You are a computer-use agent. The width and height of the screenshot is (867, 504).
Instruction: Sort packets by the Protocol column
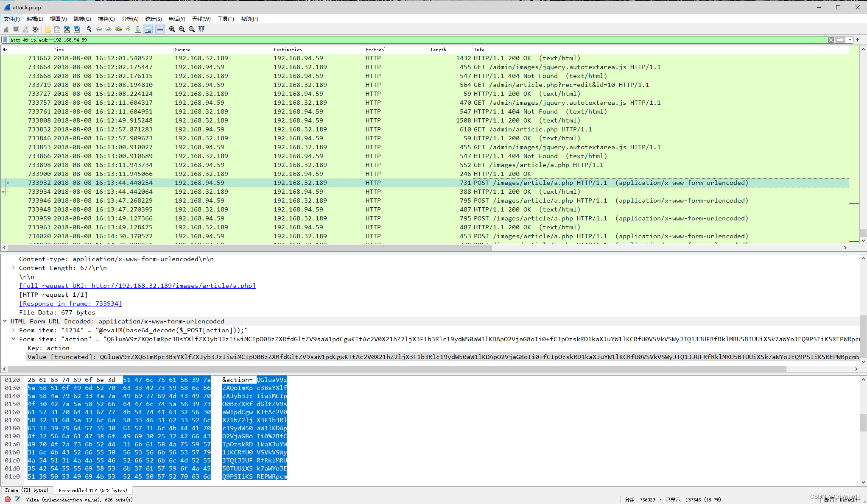click(x=396, y=50)
